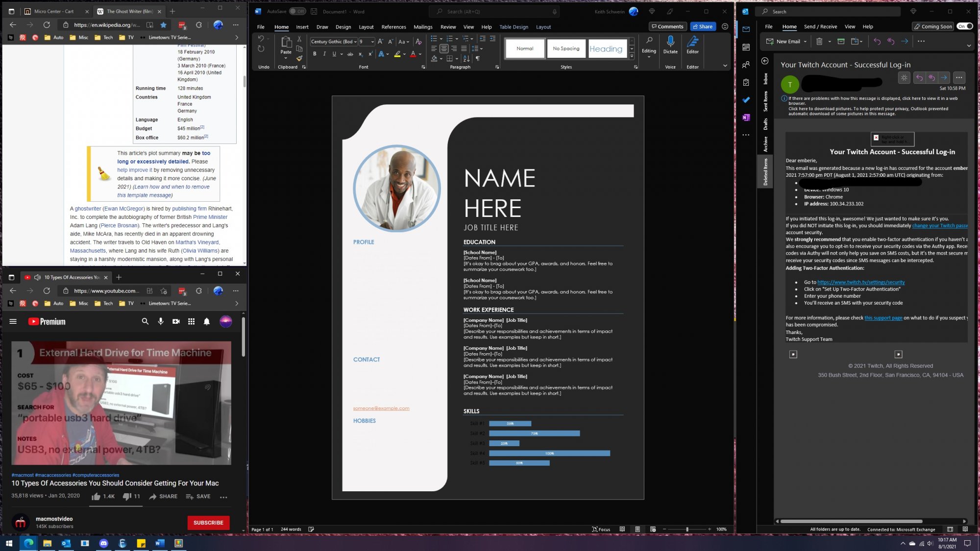Click YouTube notifications bell icon

pos(207,322)
